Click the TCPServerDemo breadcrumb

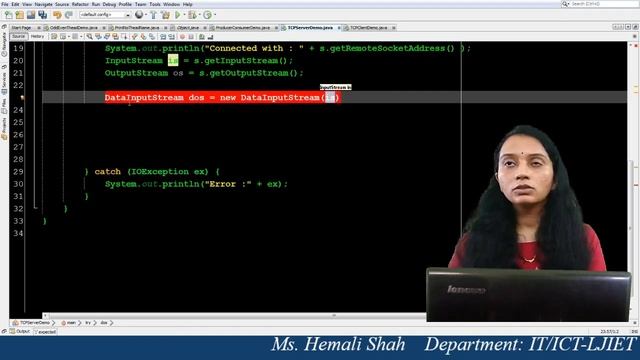33,323
